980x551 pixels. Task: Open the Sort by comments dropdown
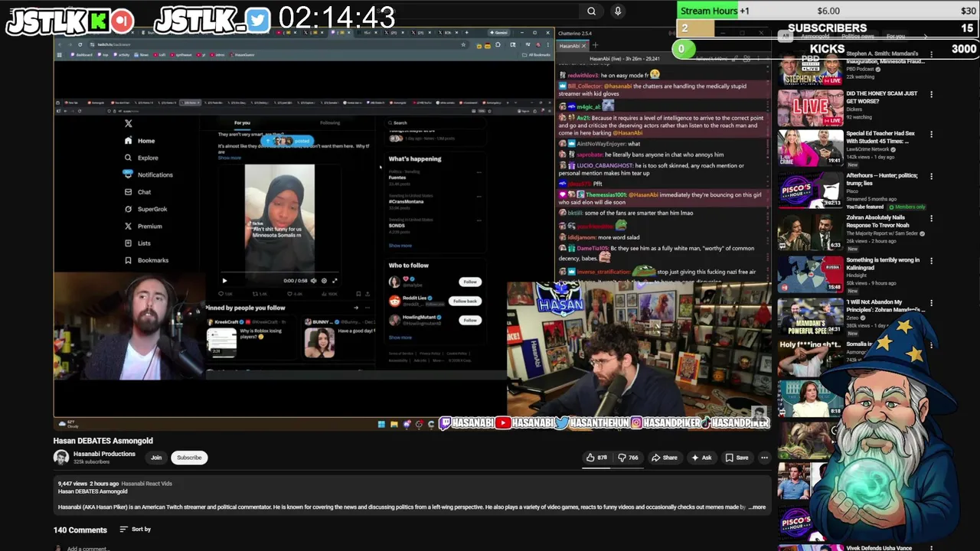135,529
